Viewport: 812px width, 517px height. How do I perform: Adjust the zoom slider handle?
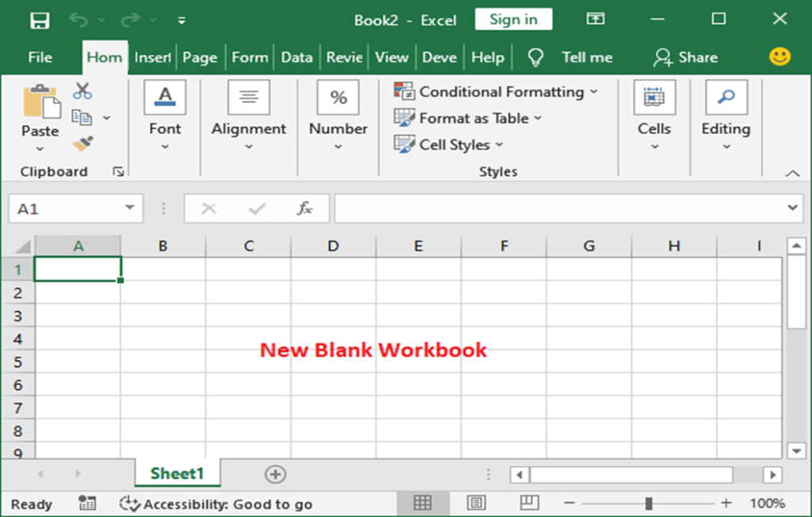[x=649, y=504]
